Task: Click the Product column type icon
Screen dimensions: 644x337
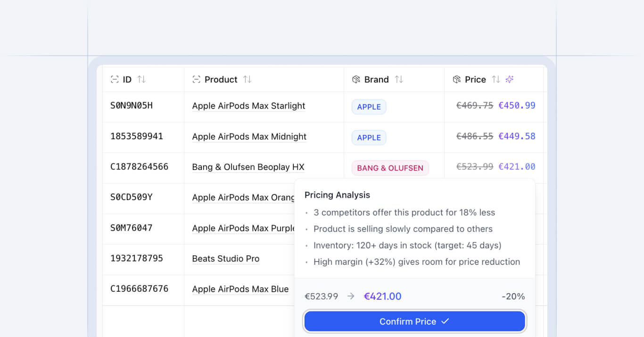Action: 197,80
